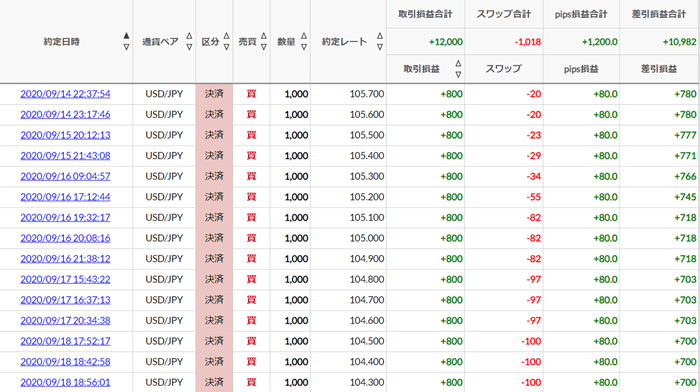Screen dimensions: 700x392
Task: Sort by 区分 column arrows
Action: tap(226, 41)
